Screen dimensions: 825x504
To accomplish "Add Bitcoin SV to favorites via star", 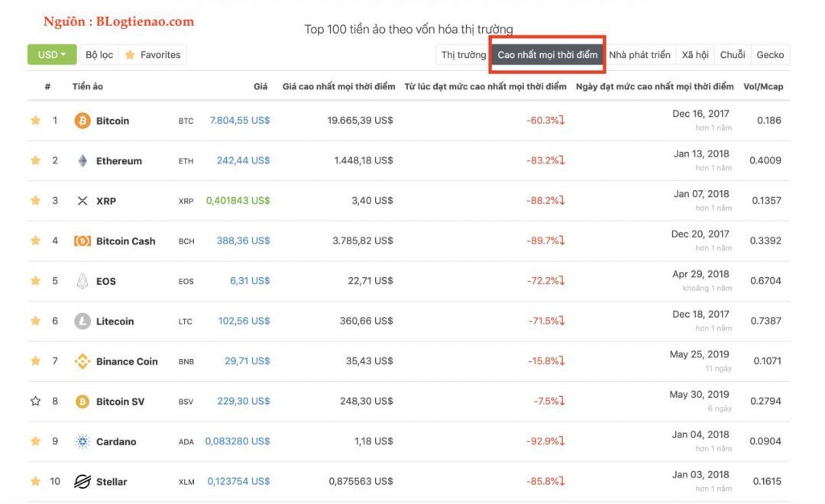I will pos(35,401).
